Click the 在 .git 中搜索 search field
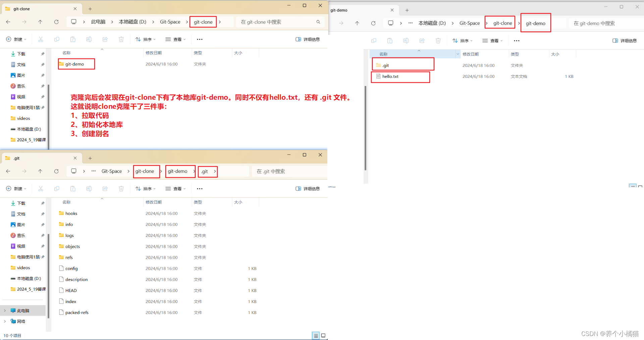 click(289, 171)
